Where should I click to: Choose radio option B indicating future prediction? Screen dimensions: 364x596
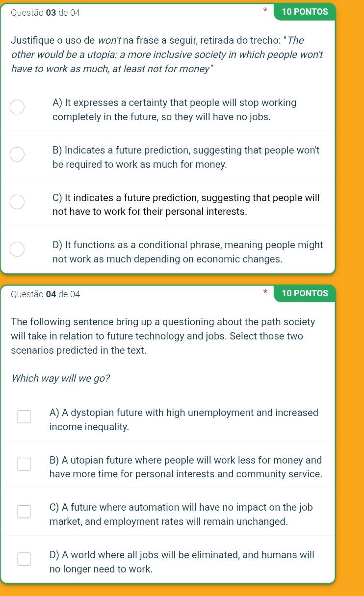click(17, 155)
